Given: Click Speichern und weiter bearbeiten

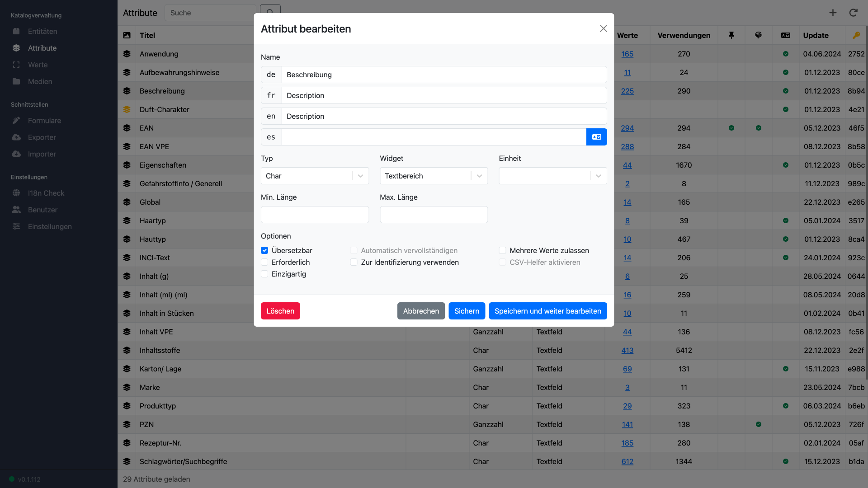Looking at the screenshot, I should pos(547,311).
